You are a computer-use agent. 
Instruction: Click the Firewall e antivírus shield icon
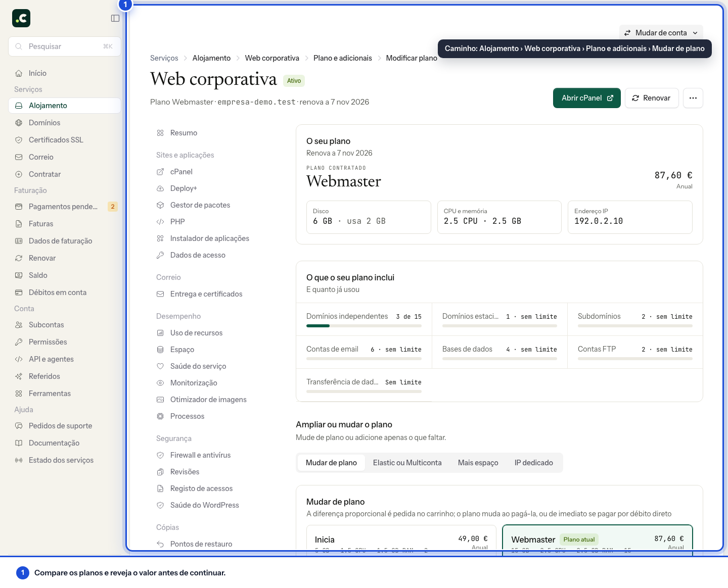(160, 455)
